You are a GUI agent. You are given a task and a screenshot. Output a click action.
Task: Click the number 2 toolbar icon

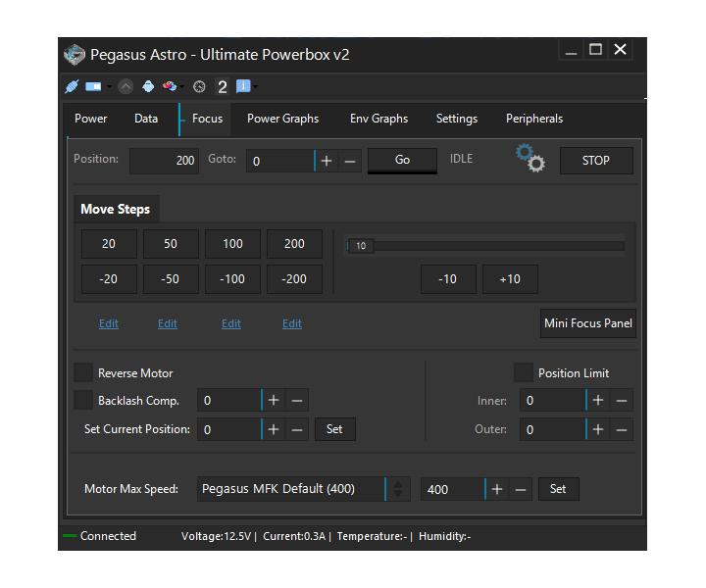[223, 86]
